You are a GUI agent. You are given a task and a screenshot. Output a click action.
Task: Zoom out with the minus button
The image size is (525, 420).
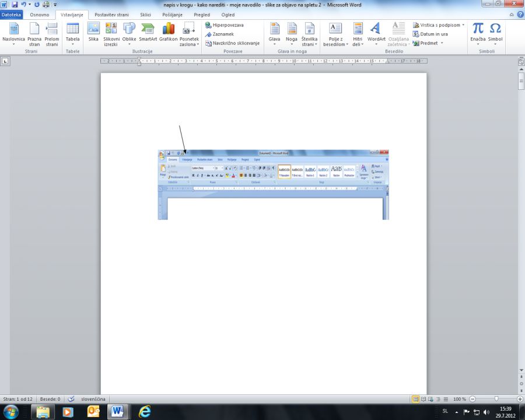tap(473, 399)
